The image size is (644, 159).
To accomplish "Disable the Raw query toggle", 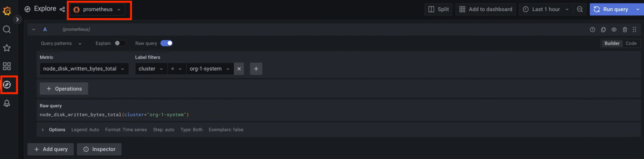I will [167, 43].
